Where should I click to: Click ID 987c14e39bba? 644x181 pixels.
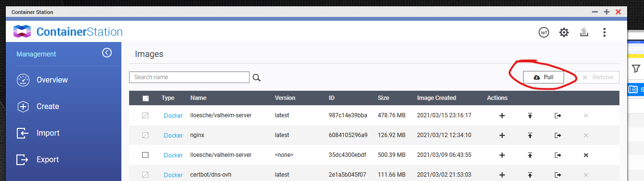coord(348,116)
